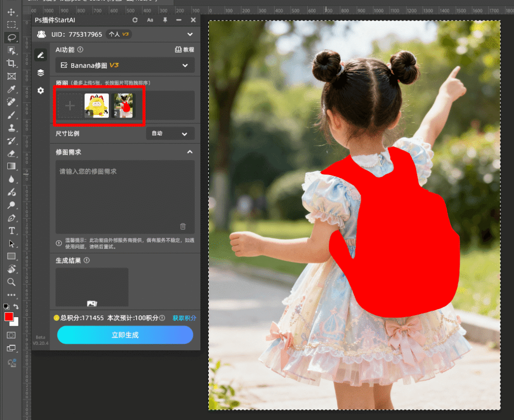Choose the Eraser tool

11,154
